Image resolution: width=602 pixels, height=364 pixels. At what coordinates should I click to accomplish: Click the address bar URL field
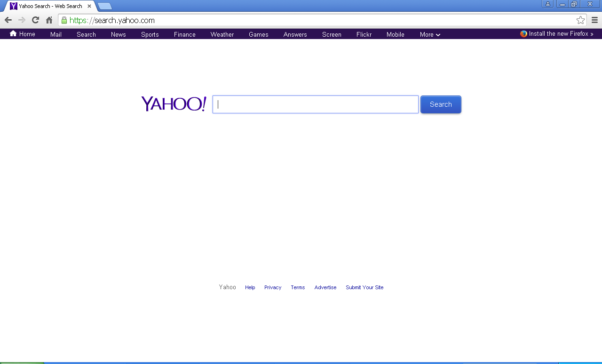322,20
